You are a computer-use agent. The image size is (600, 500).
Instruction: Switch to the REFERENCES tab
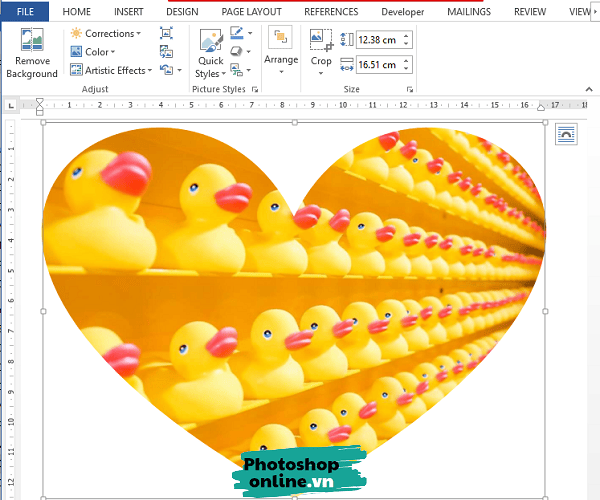[x=331, y=12]
